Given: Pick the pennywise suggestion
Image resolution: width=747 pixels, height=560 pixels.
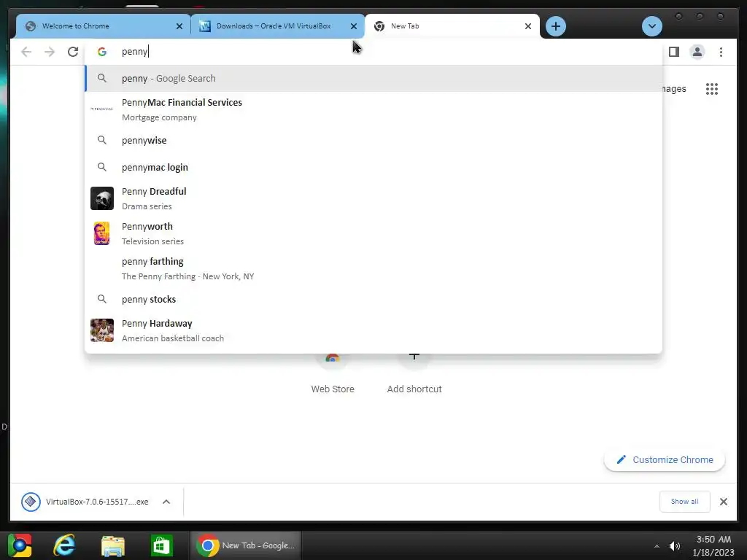Looking at the screenshot, I should (373, 141).
